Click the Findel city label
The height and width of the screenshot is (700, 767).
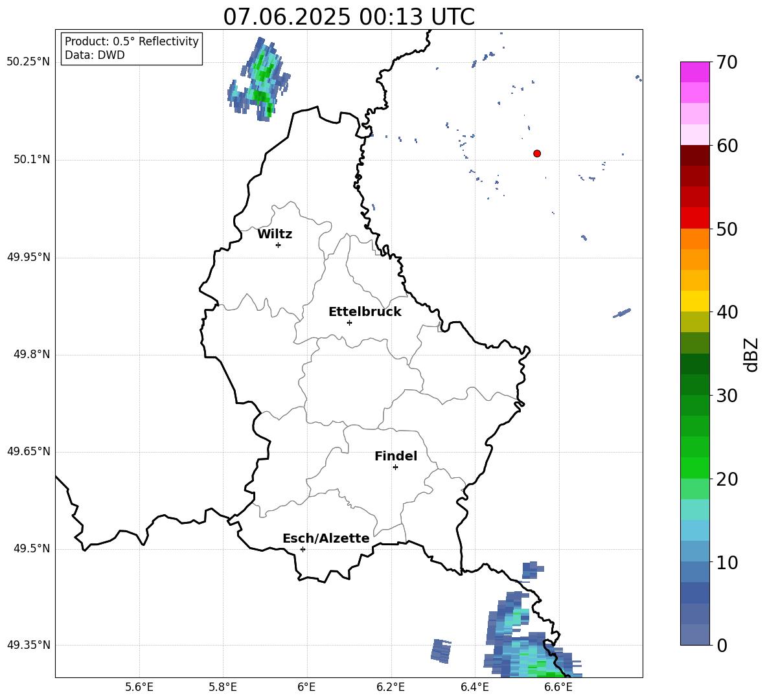(x=396, y=456)
